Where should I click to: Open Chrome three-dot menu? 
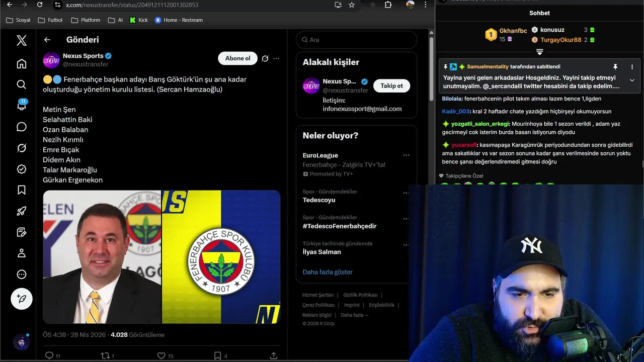pos(426,5)
